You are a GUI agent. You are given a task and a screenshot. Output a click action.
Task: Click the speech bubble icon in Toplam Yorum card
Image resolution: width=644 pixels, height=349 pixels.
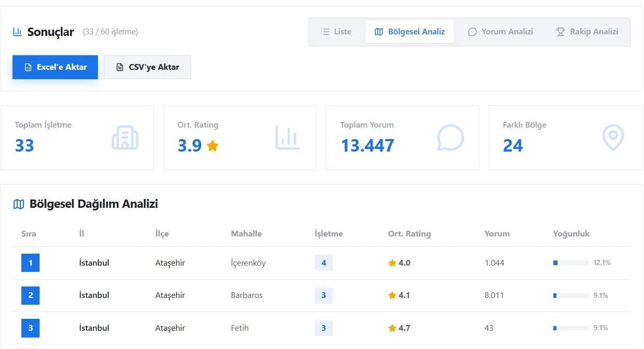click(450, 138)
